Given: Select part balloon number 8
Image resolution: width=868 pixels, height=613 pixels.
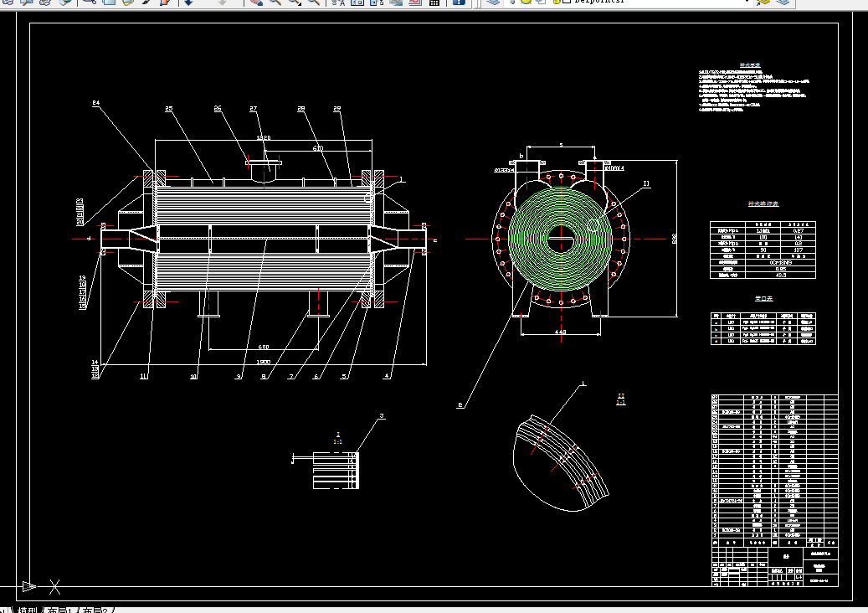Looking at the screenshot, I should tap(264, 377).
